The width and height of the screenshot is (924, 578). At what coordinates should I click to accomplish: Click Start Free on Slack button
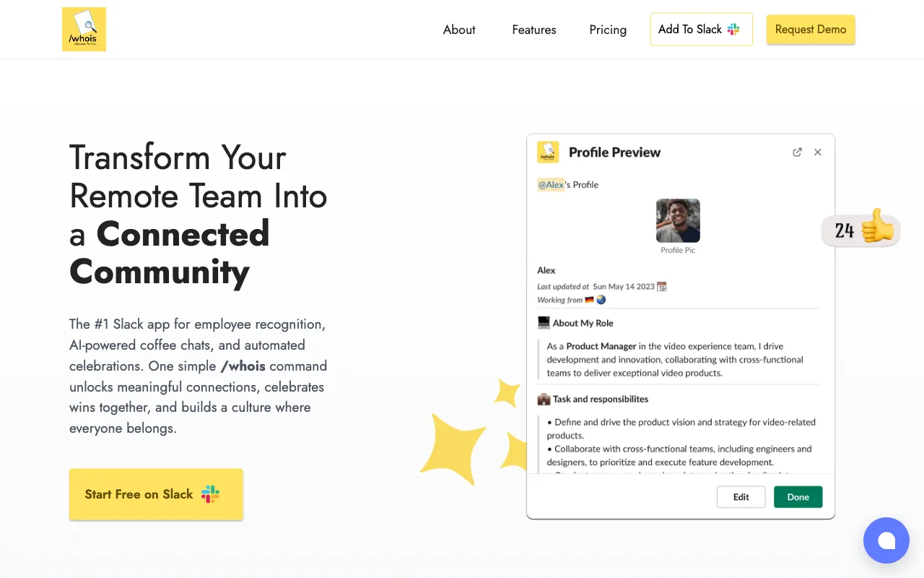(156, 494)
